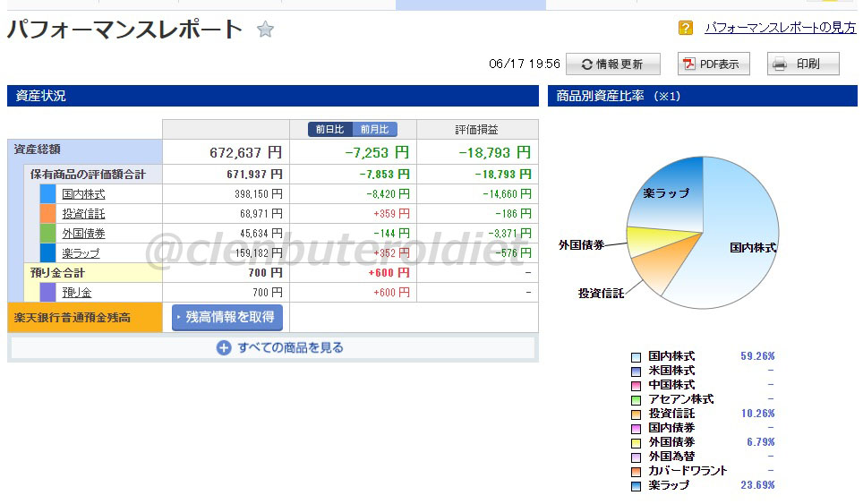Click the 預り金合計 row label

pos(58,273)
